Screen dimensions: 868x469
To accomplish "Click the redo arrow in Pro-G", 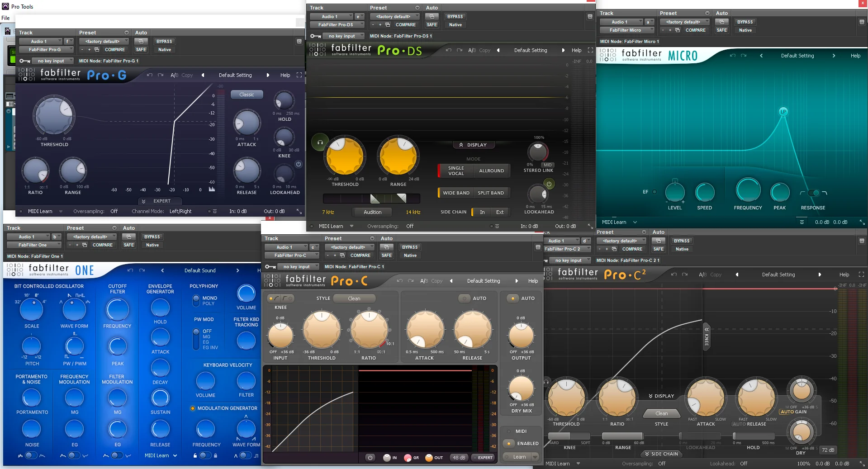I will point(161,75).
